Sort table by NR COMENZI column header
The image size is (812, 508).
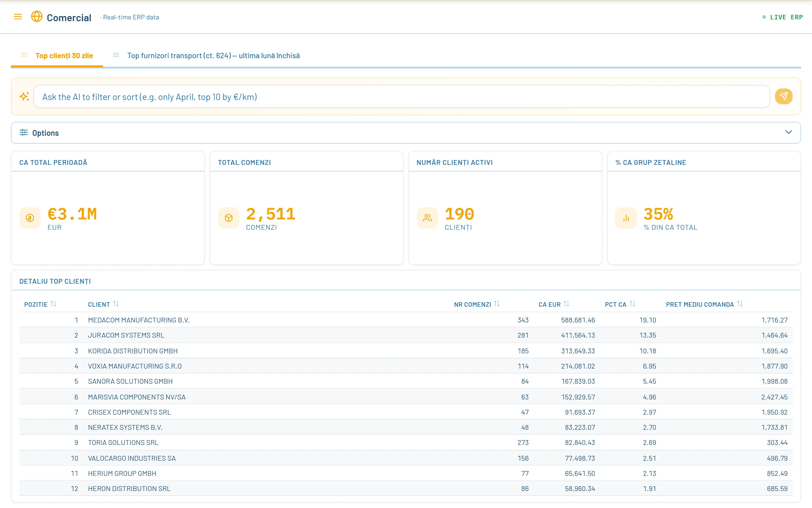pyautogui.click(x=472, y=304)
